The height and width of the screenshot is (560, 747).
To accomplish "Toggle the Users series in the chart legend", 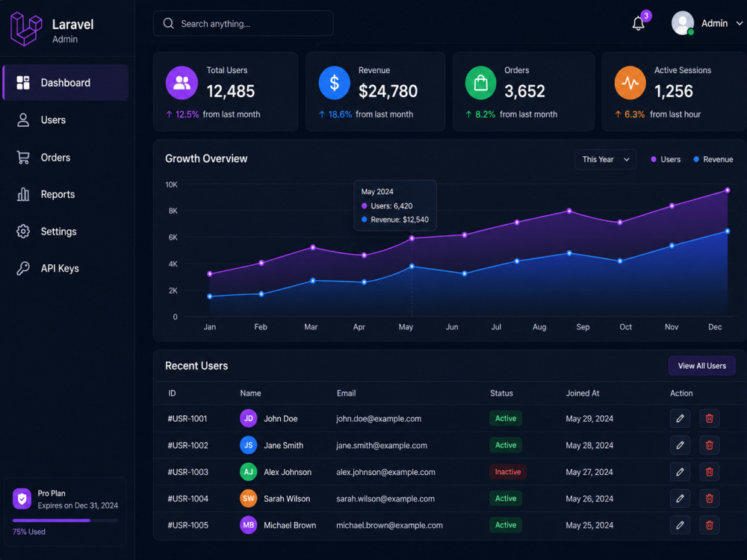I will 666,160.
